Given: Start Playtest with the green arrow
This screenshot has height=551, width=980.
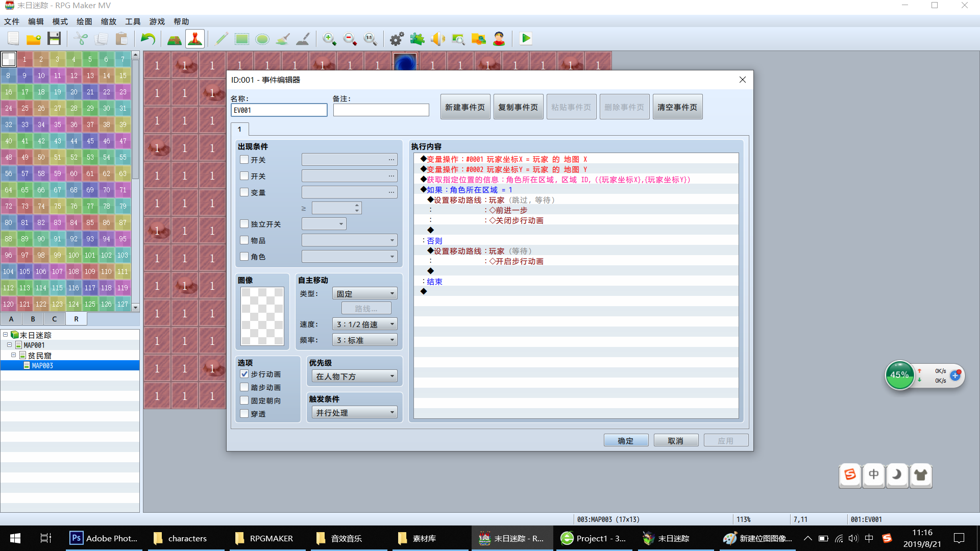Looking at the screenshot, I should point(526,39).
